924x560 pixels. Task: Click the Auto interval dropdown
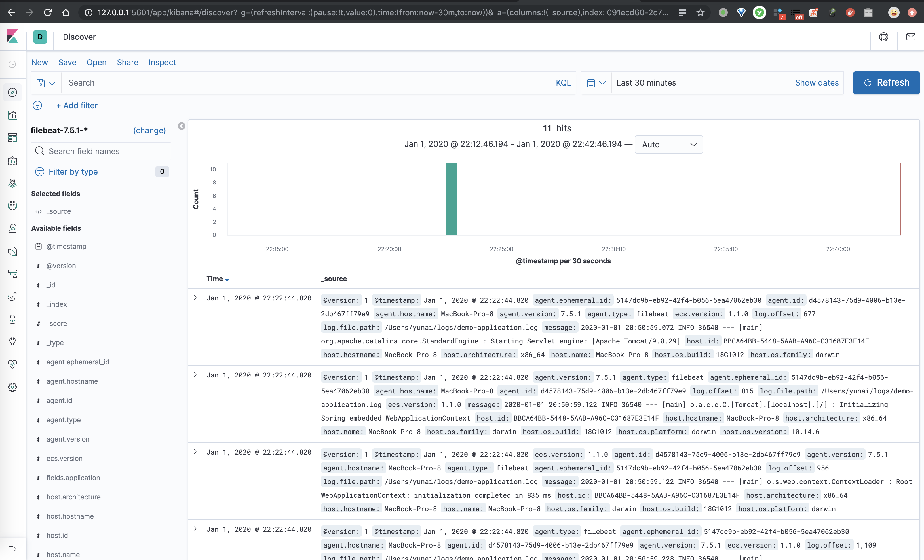click(668, 144)
